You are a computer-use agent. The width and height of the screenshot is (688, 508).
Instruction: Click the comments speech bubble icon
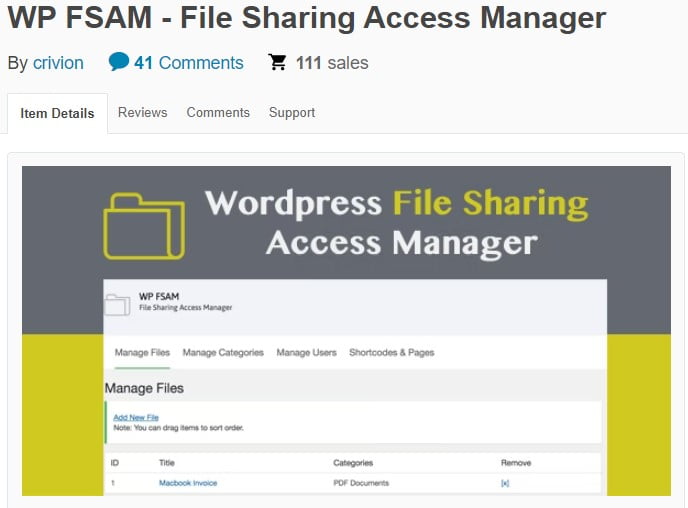118,61
